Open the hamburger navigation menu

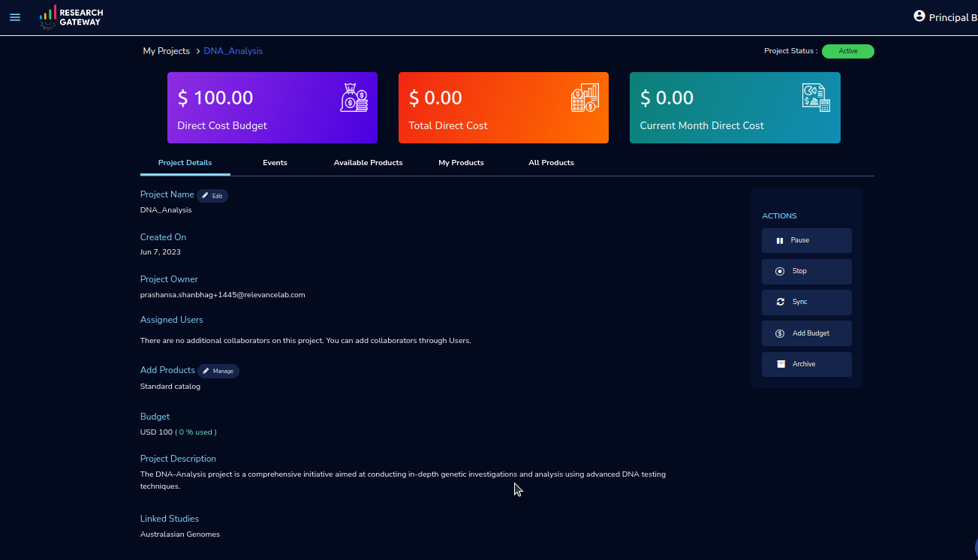(x=15, y=17)
